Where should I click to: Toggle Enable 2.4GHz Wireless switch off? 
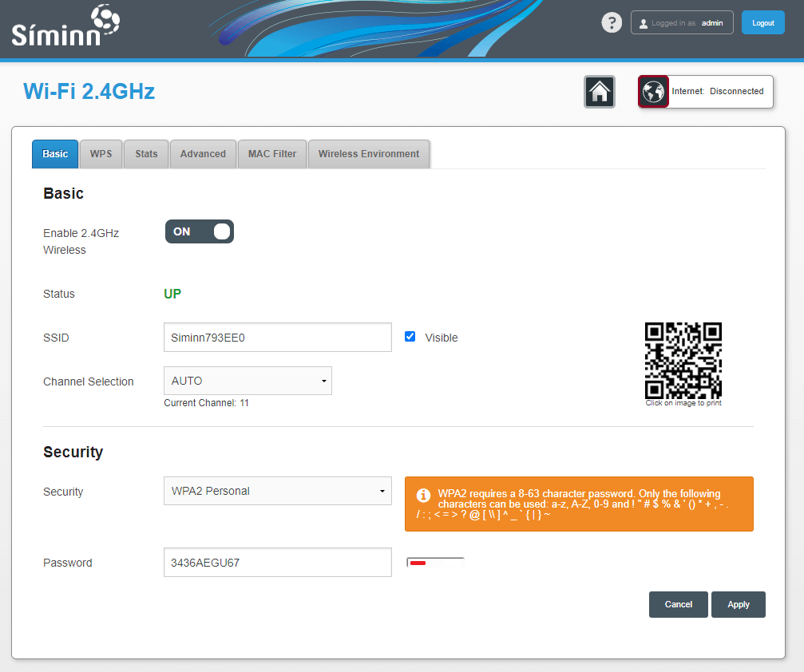199,231
